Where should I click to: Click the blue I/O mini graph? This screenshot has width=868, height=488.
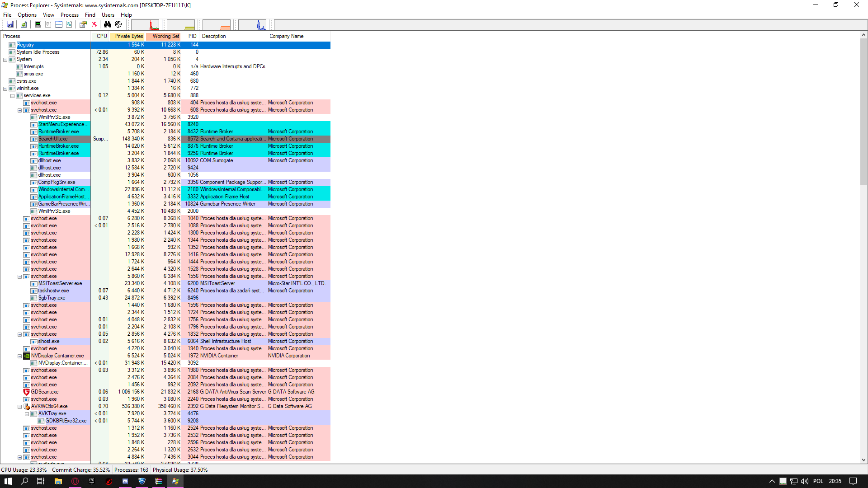click(252, 25)
